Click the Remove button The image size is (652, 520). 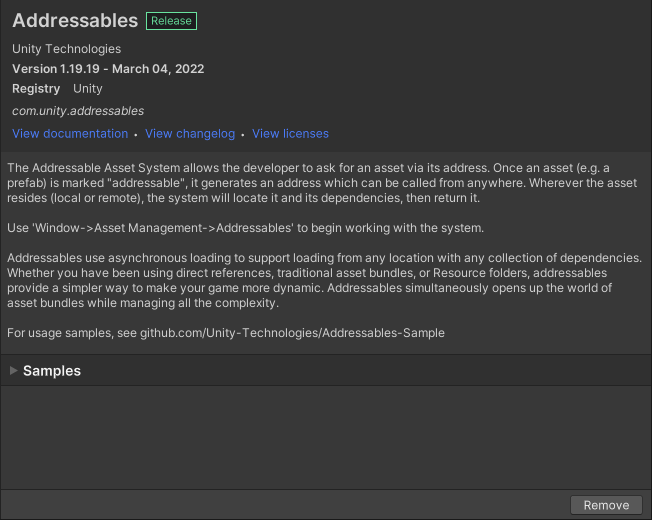(x=606, y=505)
